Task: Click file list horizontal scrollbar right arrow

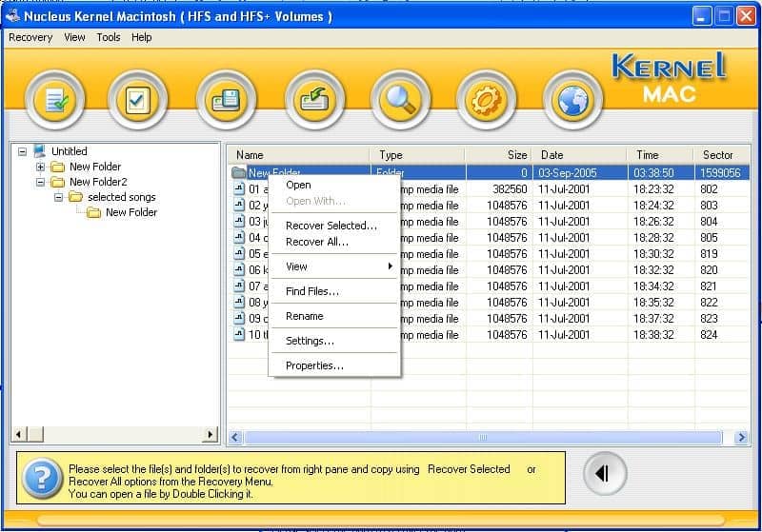Action: click(x=742, y=438)
